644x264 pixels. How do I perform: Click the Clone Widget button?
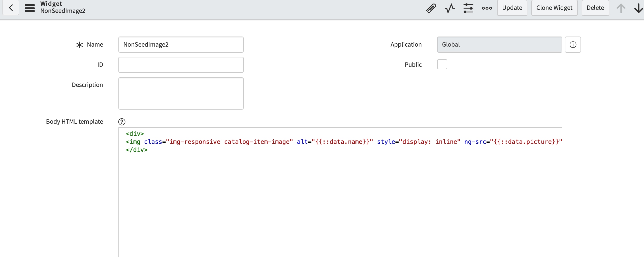tap(554, 8)
